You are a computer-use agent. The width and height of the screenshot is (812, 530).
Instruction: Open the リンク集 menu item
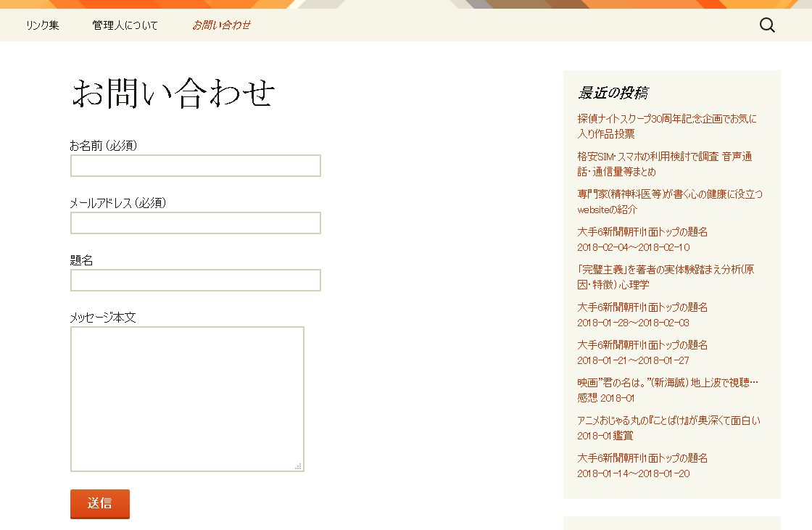coord(43,25)
